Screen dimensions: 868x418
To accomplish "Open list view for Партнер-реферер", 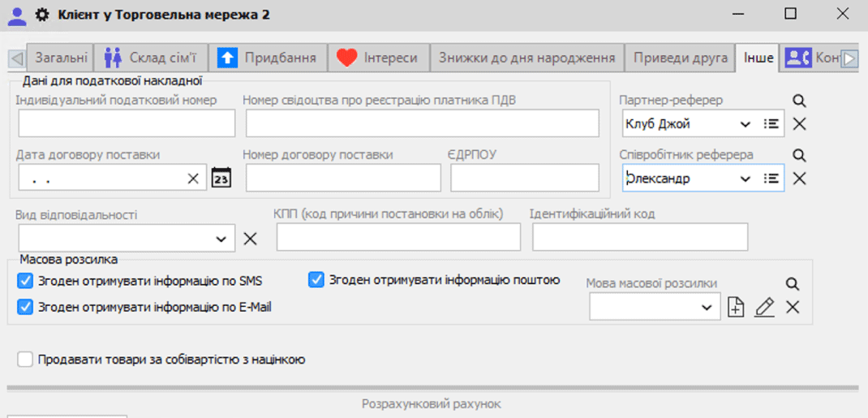I will 771,123.
